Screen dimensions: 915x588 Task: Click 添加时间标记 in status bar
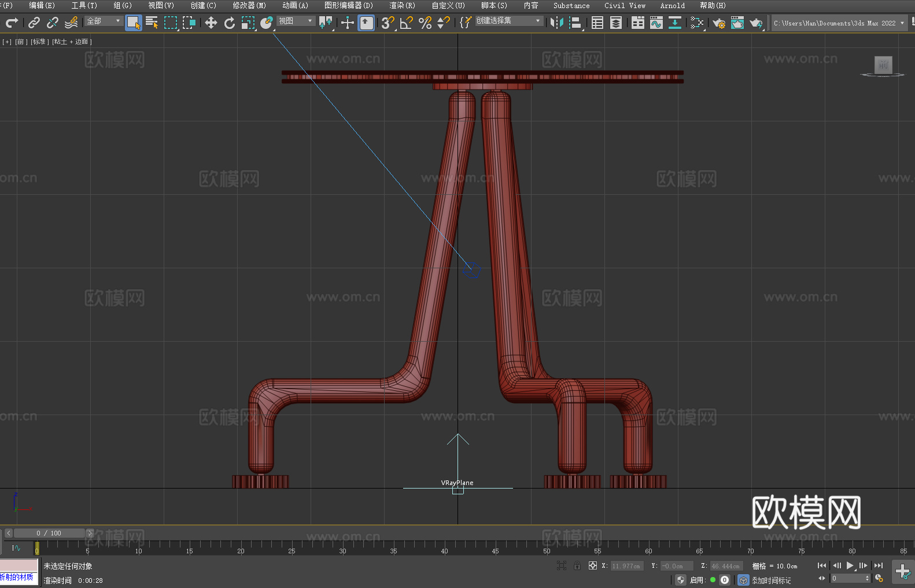(771, 580)
